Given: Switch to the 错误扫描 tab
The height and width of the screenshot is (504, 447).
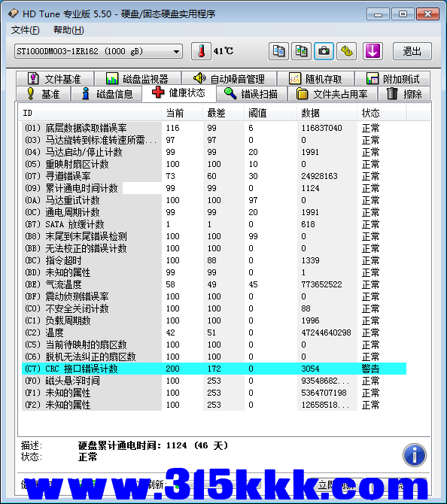Looking at the screenshot, I should pos(251,94).
